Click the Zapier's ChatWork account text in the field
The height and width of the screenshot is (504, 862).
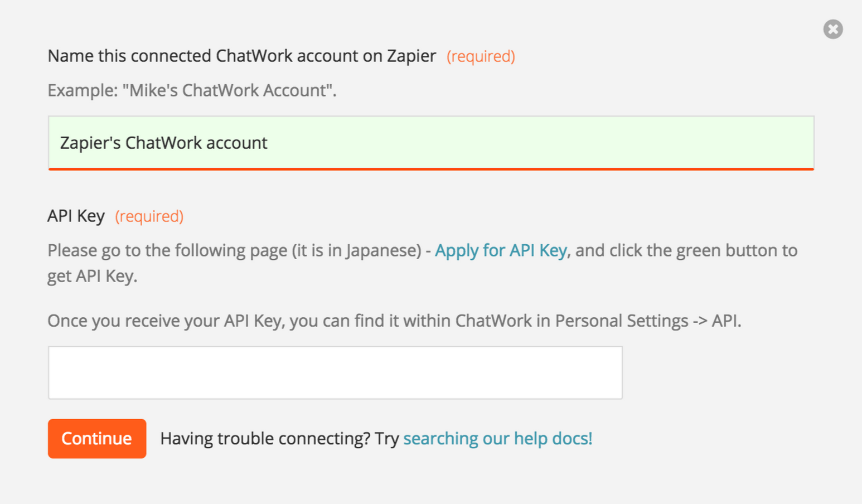pos(164,143)
